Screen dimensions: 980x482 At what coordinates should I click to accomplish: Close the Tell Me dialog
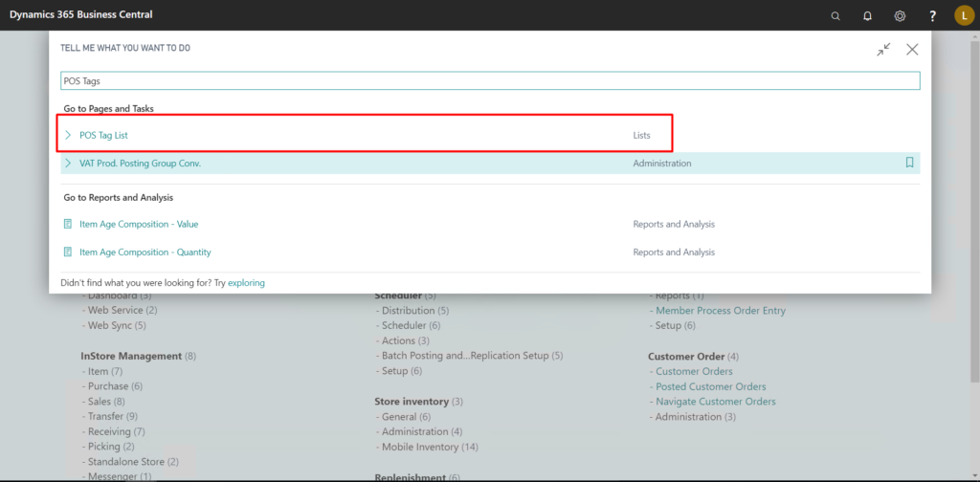tap(912, 50)
